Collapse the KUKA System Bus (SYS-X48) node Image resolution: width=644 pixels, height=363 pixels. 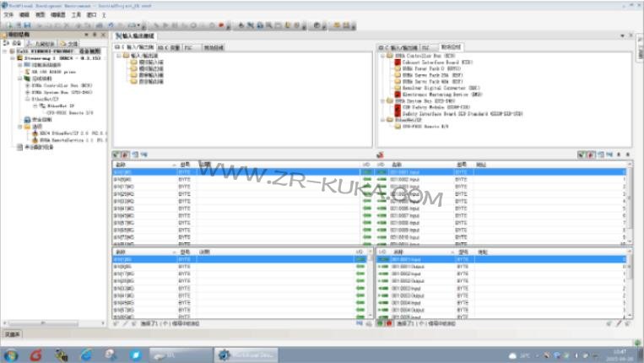[381, 100]
